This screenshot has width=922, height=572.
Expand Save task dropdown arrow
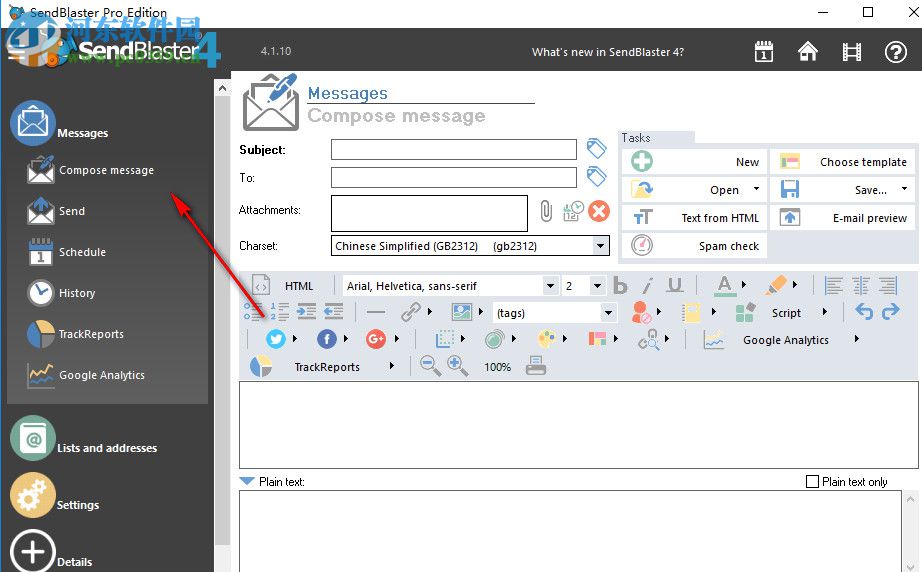tap(904, 189)
